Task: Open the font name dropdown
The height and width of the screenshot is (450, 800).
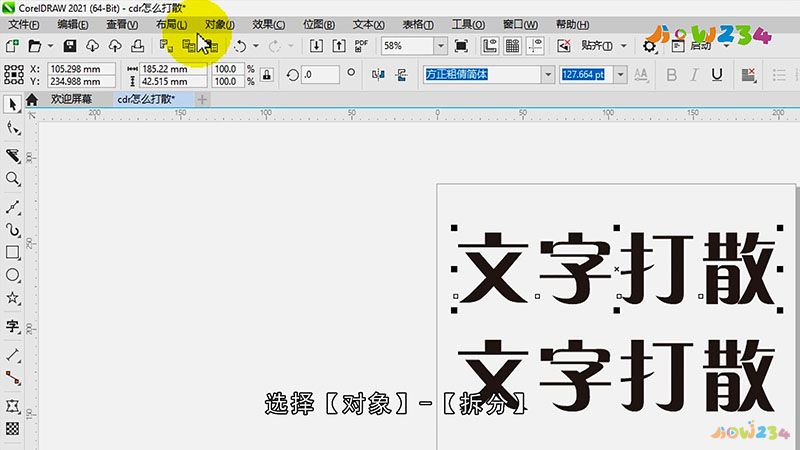Action: (x=547, y=75)
